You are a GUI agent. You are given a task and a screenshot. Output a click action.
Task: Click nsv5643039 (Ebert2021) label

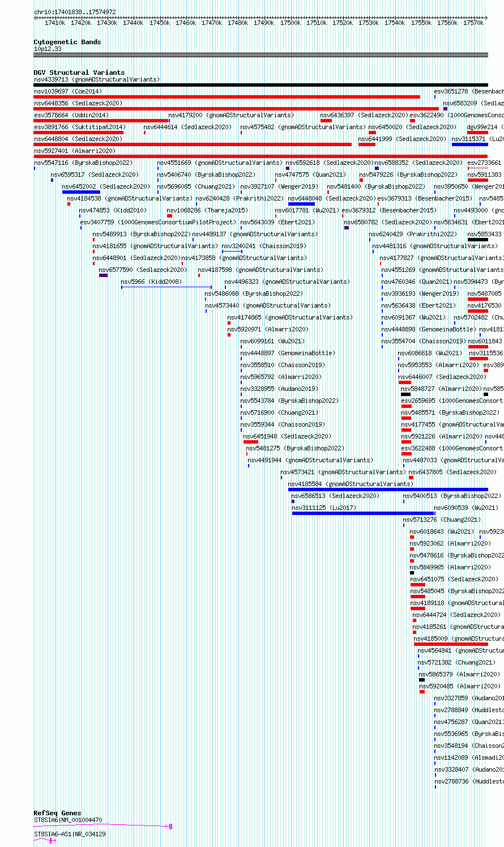[277, 222]
